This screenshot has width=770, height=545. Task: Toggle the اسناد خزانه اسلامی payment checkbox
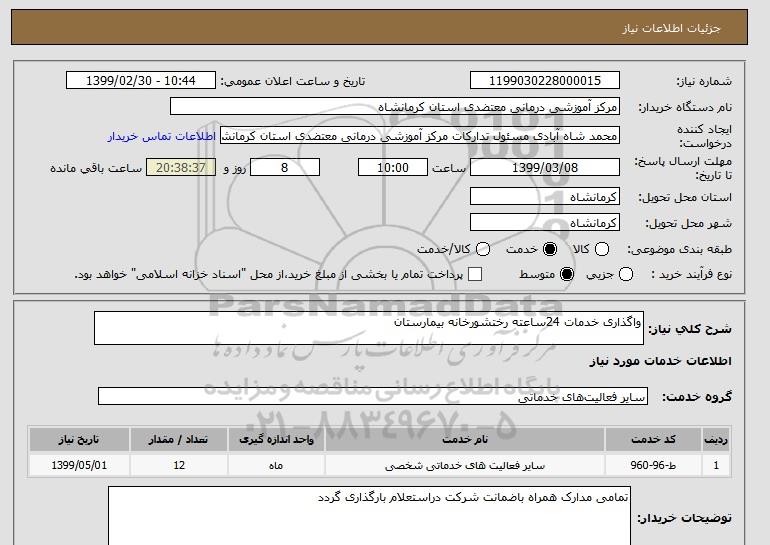(475, 274)
